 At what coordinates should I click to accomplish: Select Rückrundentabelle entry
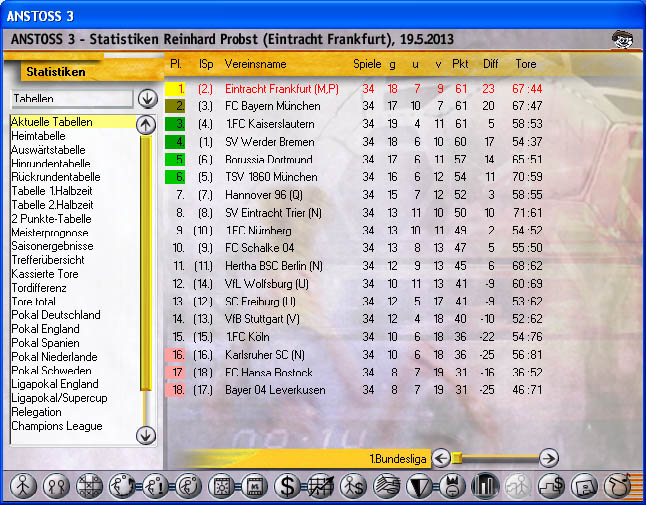[56, 177]
